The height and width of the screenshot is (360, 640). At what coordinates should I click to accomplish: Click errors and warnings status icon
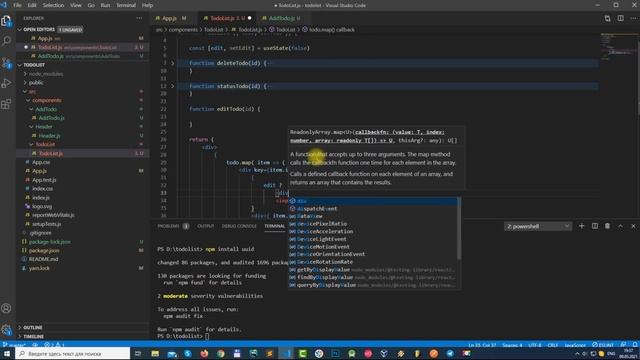[x=54, y=345]
